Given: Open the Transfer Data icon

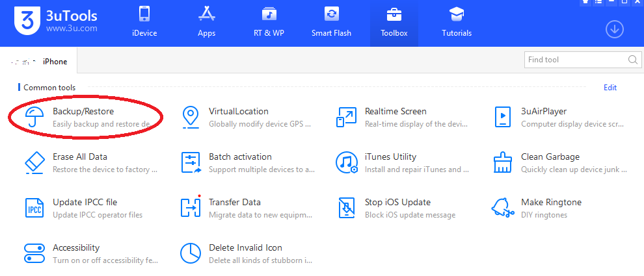Looking at the screenshot, I should pos(191,208).
